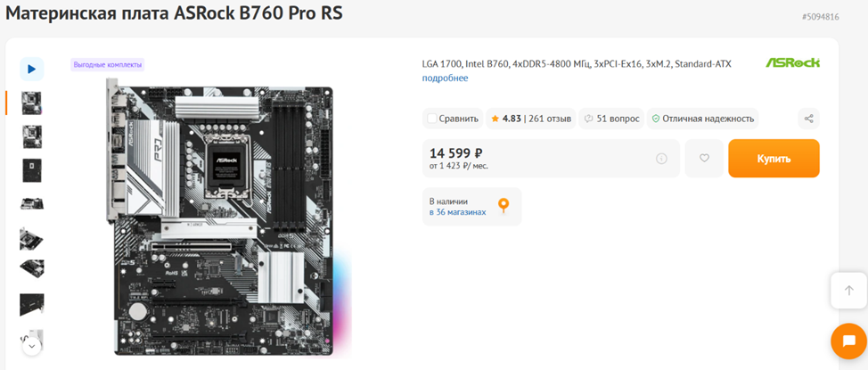
Task: Click the ASRock brand logo
Action: (792, 63)
